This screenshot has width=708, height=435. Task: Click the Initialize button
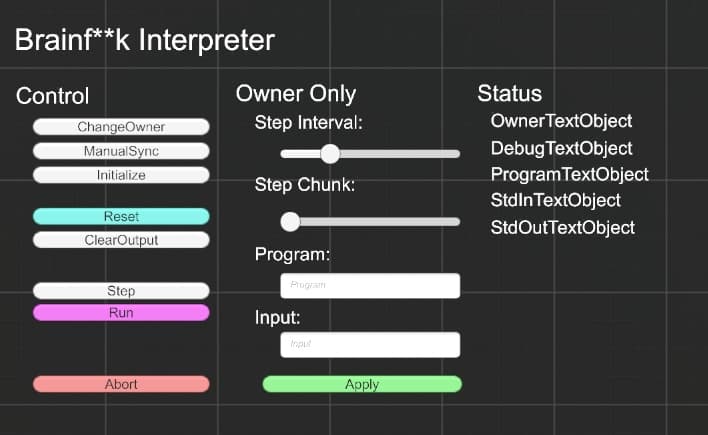pos(121,175)
